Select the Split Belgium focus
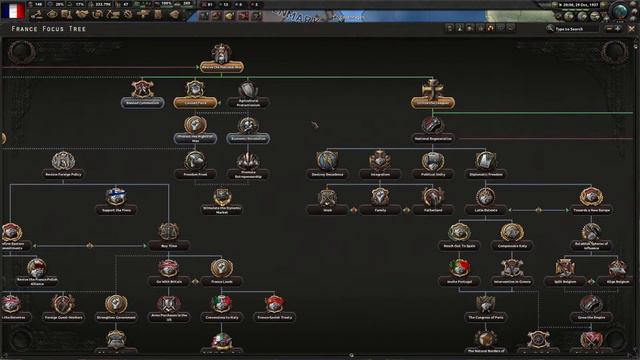640x360 pixels. [x=565, y=273]
